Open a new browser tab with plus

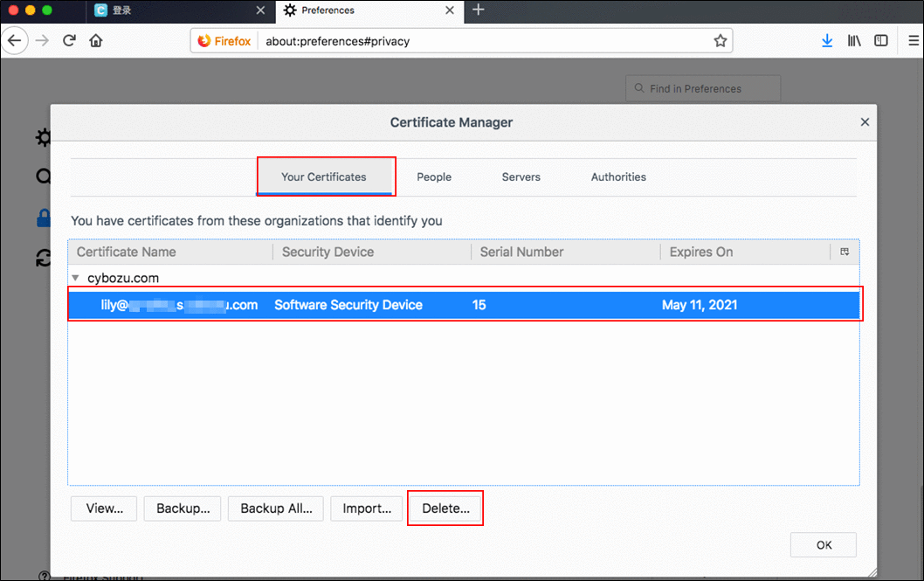(x=479, y=10)
